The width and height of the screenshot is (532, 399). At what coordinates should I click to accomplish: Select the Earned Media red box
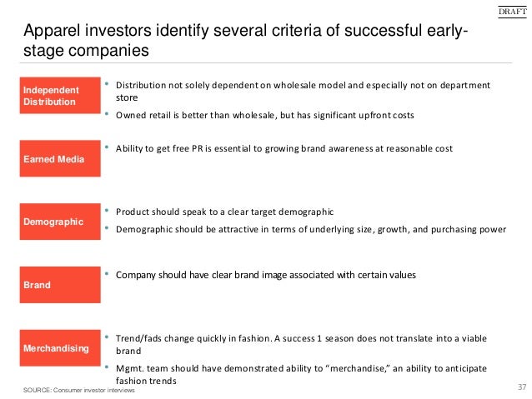pyautogui.click(x=60, y=158)
